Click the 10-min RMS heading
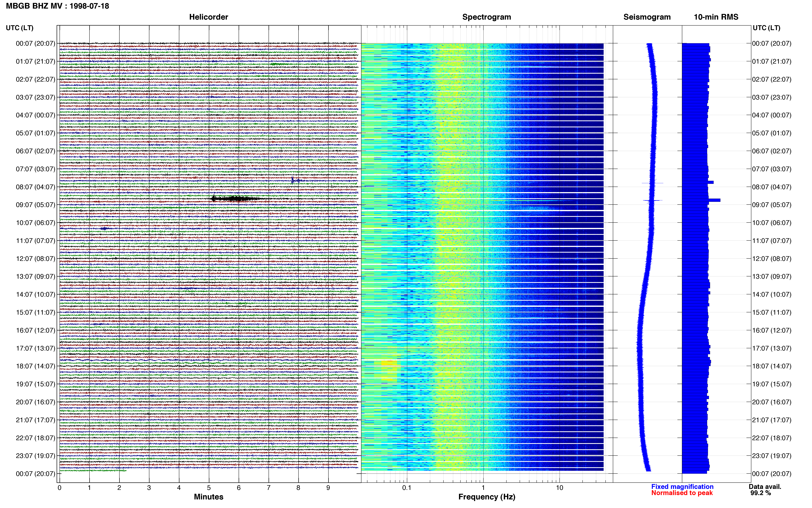This screenshot has width=812, height=508. [x=716, y=17]
